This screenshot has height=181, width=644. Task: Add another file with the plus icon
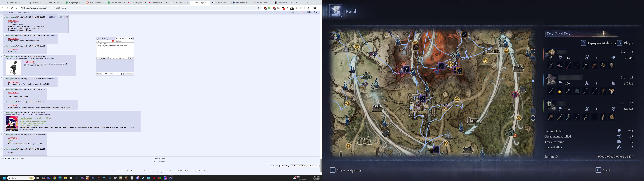coord(123,74)
